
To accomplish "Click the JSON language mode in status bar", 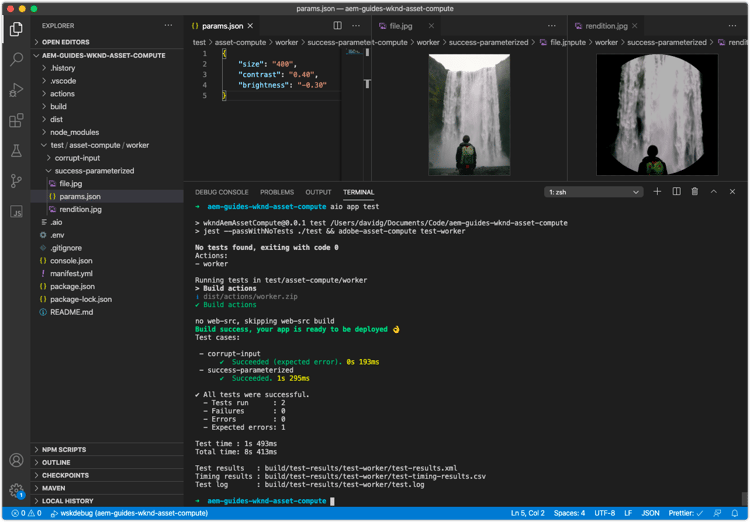I will click(650, 513).
